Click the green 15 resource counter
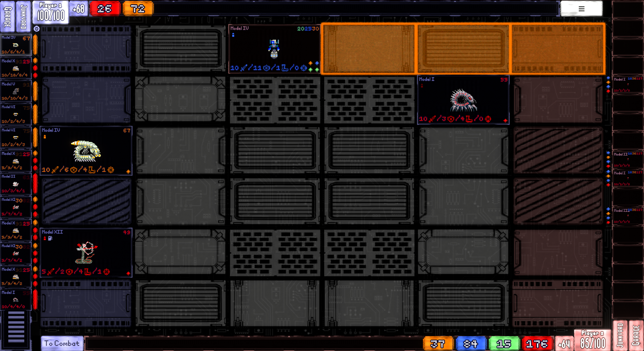The height and width of the screenshot is (351, 644). pyautogui.click(x=504, y=344)
